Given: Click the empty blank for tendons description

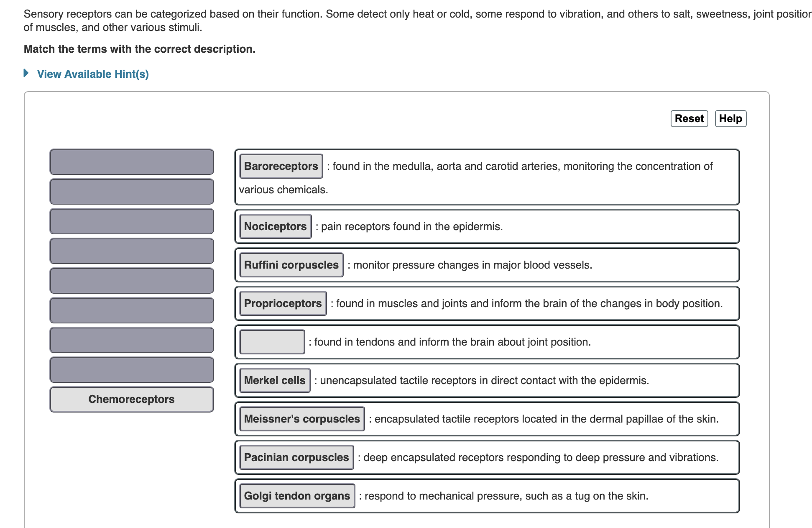Looking at the screenshot, I should (x=271, y=342).
